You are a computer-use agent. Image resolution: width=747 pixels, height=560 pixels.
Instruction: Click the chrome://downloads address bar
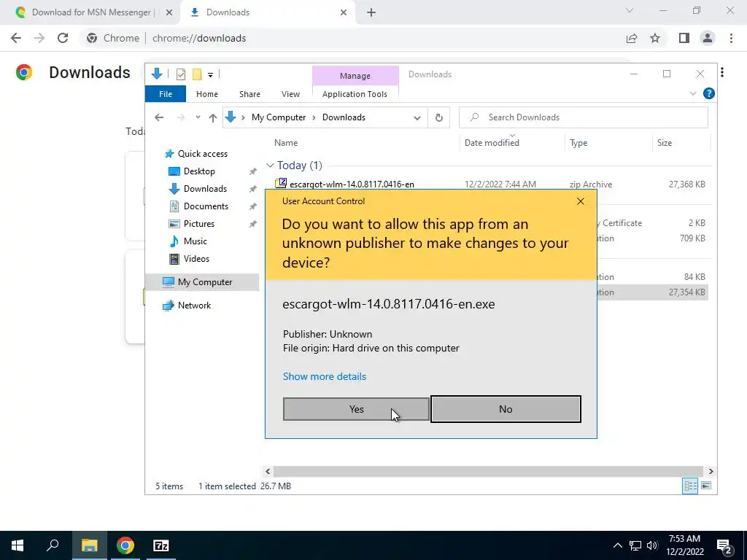pyautogui.click(x=199, y=38)
